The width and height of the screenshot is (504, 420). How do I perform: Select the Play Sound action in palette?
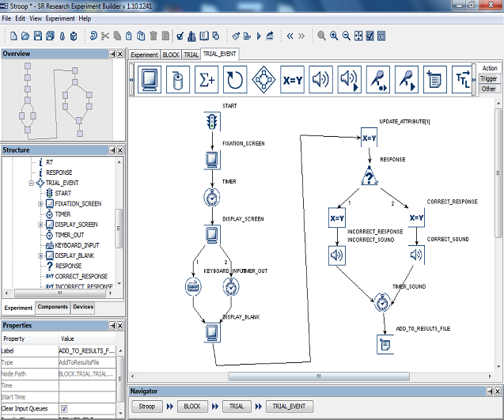coord(320,79)
